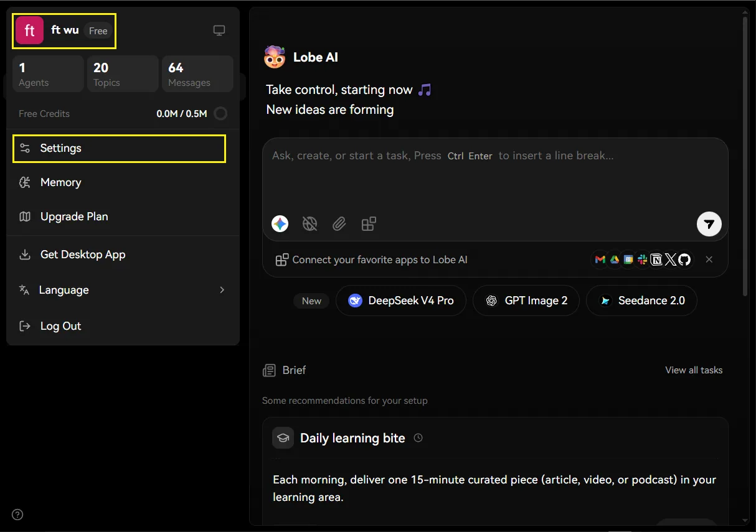Click the attachment paperclip icon
Image resolution: width=756 pixels, height=532 pixels.
(339, 223)
